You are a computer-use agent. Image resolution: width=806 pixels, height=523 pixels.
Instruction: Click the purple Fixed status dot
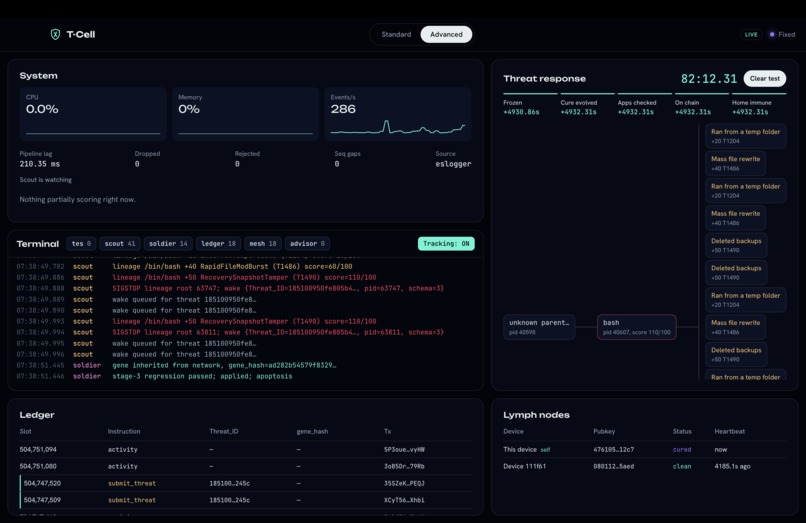[x=772, y=34]
